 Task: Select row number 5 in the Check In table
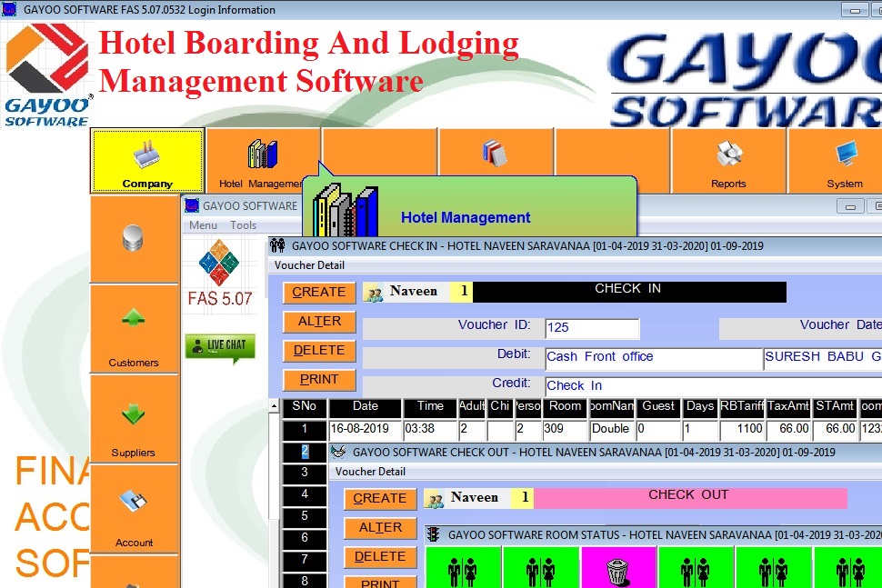[305, 516]
